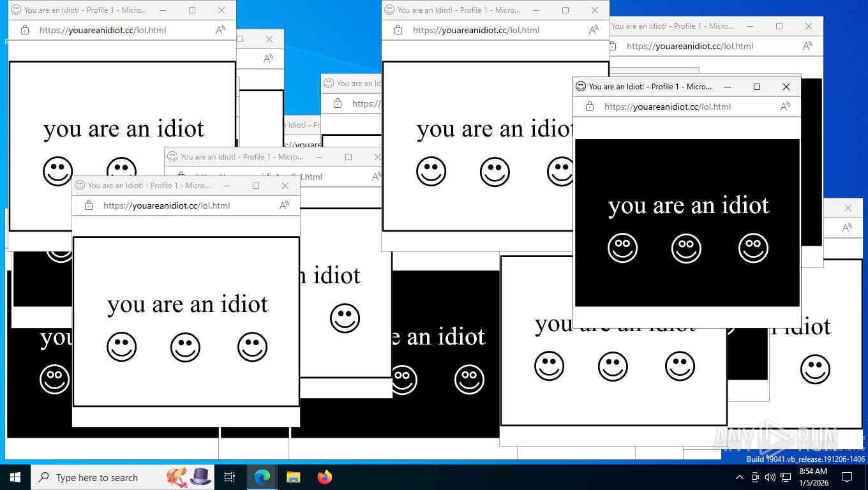Click Read aloud icon in the black-page front window
The image size is (868, 490).
coord(785,107)
